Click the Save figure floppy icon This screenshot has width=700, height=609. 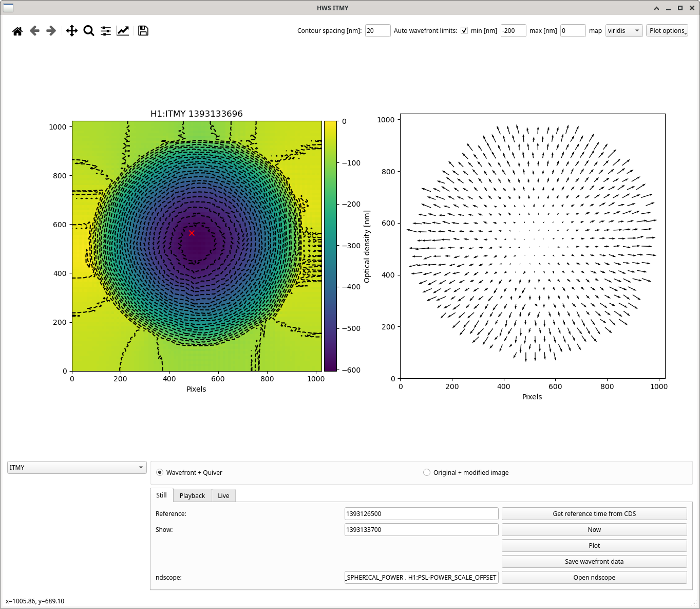(143, 31)
